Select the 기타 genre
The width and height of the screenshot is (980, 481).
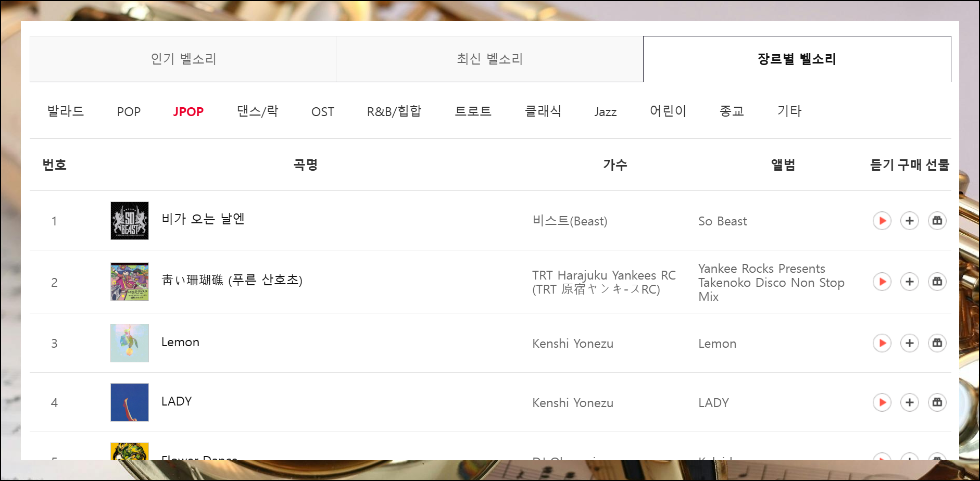[x=789, y=111]
